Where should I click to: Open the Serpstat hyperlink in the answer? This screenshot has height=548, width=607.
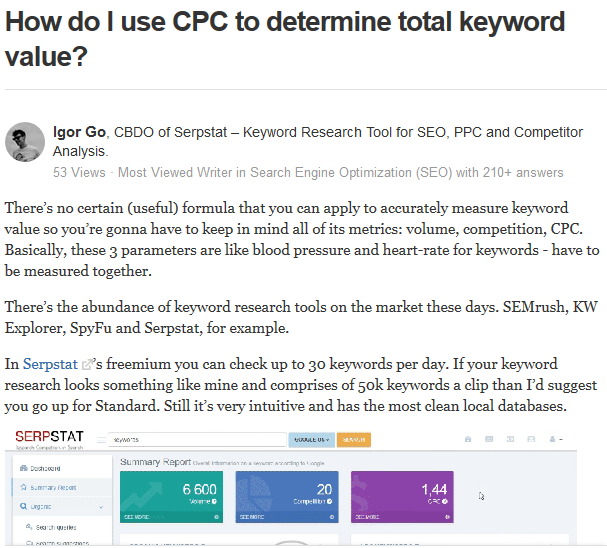pos(50,365)
